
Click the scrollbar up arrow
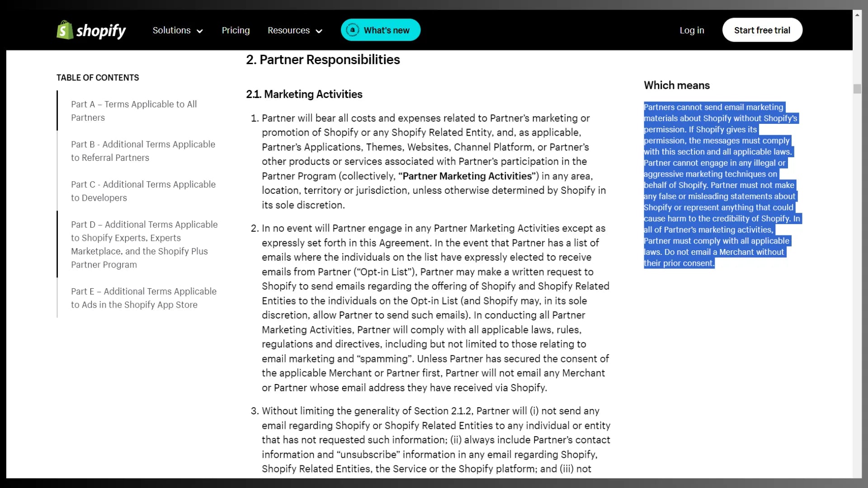click(x=857, y=15)
